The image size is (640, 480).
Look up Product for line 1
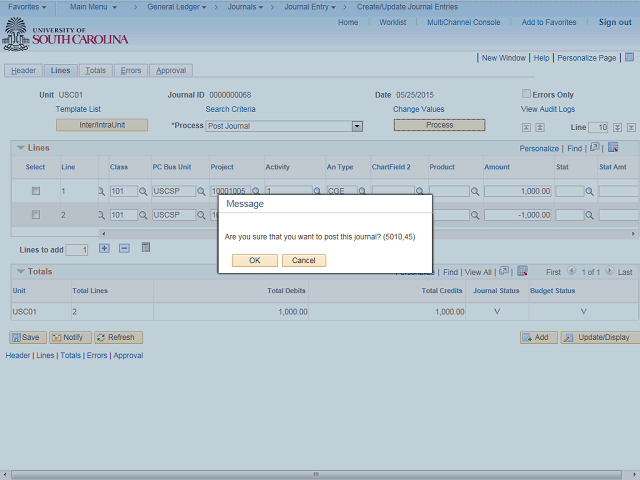475,191
